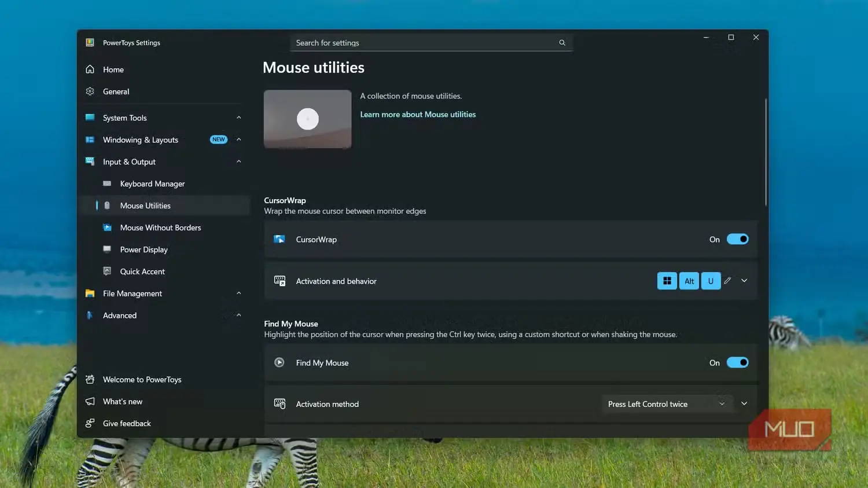Click the Keyboard Manager icon
The height and width of the screenshot is (488, 868).
click(x=107, y=184)
